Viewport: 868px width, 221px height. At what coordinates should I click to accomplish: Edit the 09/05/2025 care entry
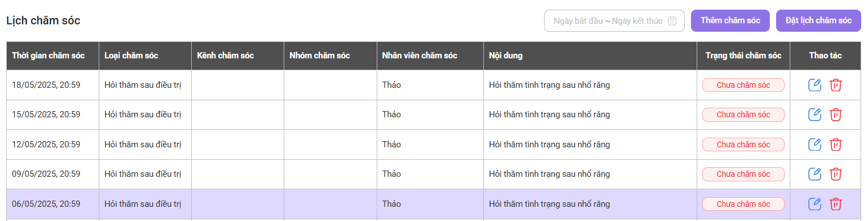point(815,174)
